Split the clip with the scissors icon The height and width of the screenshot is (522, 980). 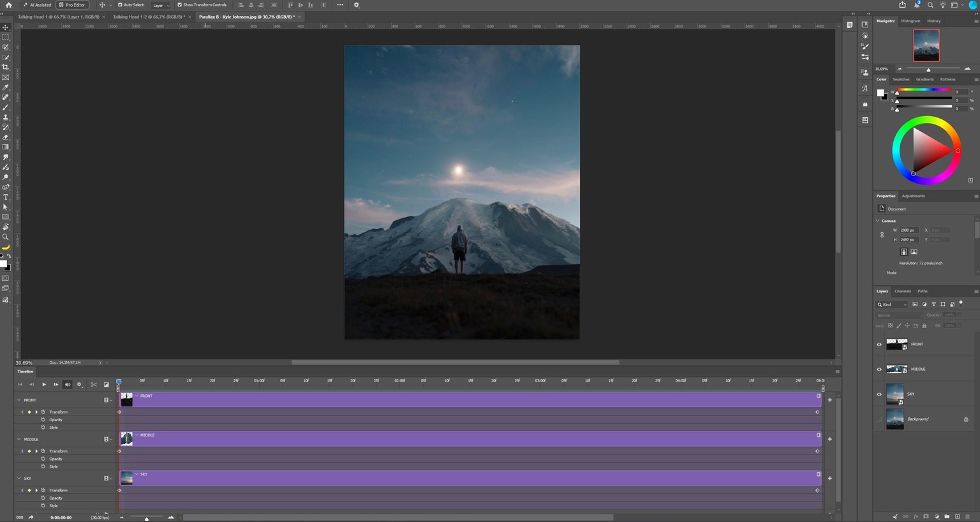(x=94, y=384)
